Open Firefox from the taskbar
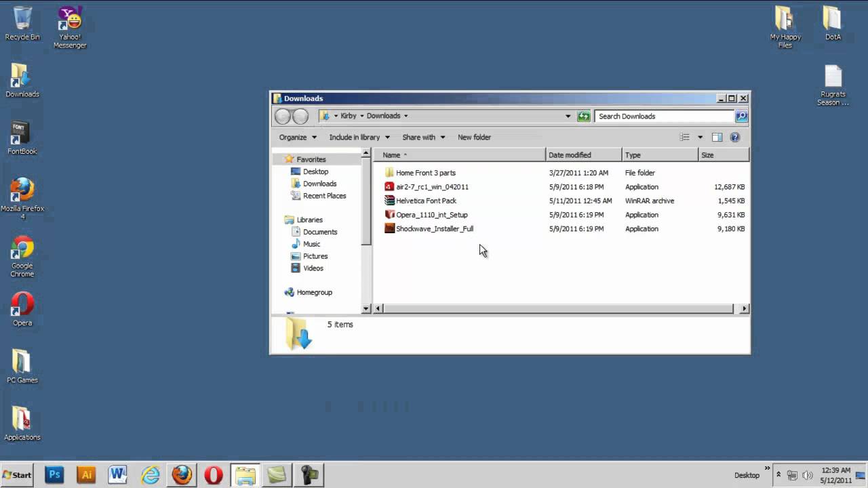The height and width of the screenshot is (488, 868). [182, 475]
